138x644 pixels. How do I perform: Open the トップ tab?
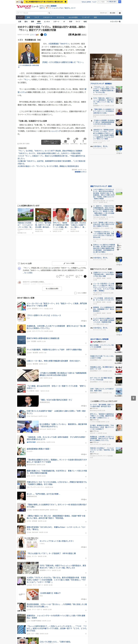click(20, 17)
